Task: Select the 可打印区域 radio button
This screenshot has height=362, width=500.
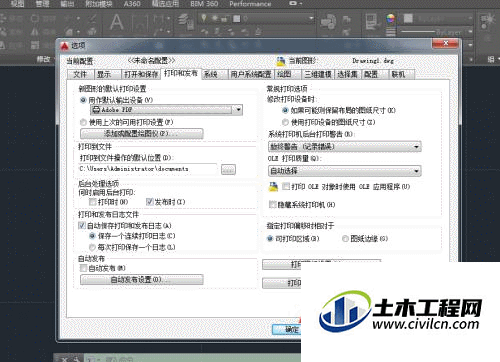Action: pos(270,239)
